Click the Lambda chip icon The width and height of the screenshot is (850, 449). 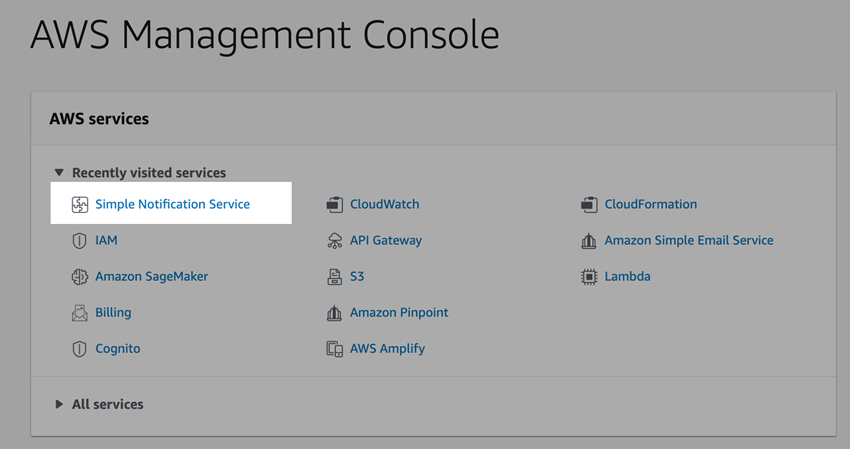(x=589, y=277)
